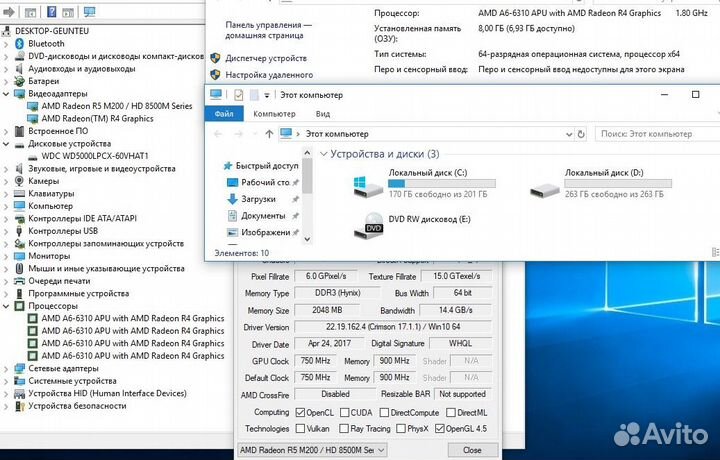Viewport: 720px width, 460px height.
Task: Open the Вид ribbon tab
Action: tap(323, 114)
